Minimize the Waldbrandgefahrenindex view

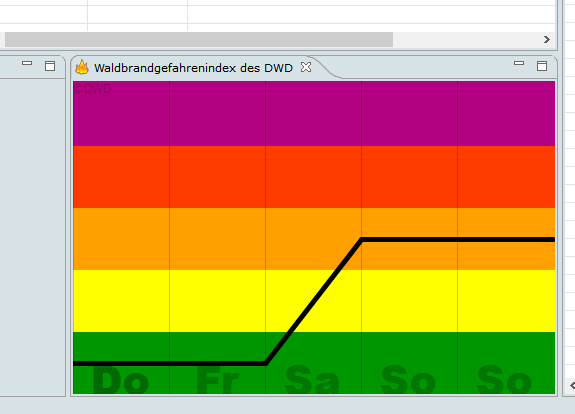coord(519,63)
